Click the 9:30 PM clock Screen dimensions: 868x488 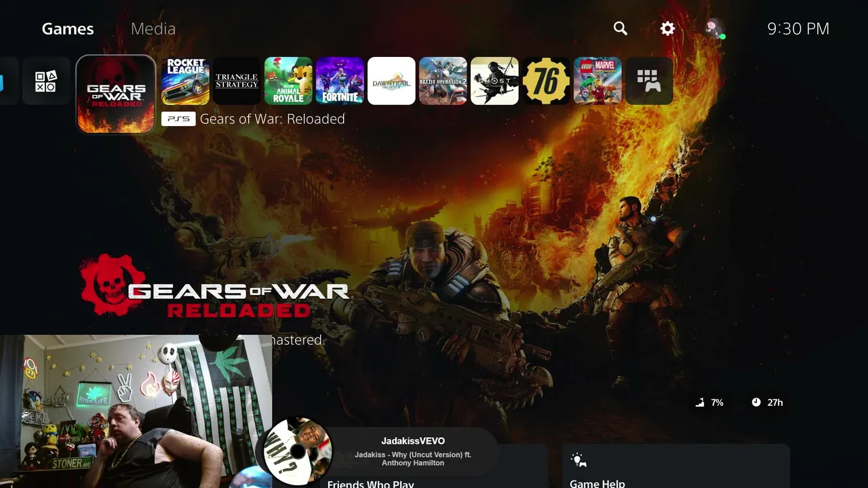[798, 28]
